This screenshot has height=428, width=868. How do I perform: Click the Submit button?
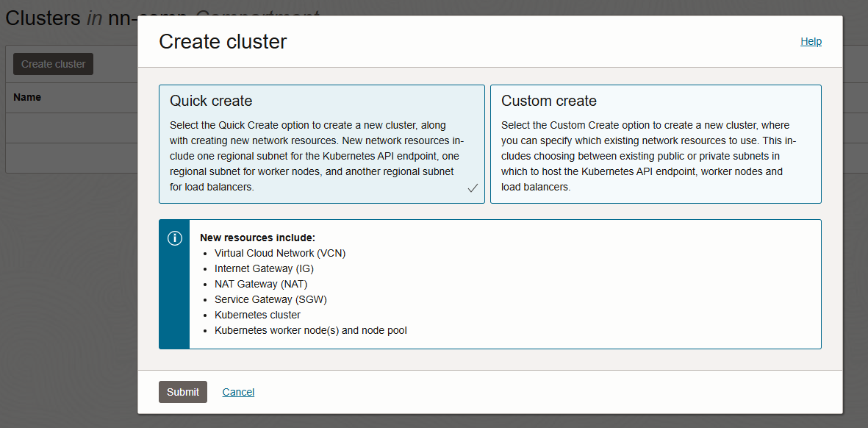tap(183, 392)
